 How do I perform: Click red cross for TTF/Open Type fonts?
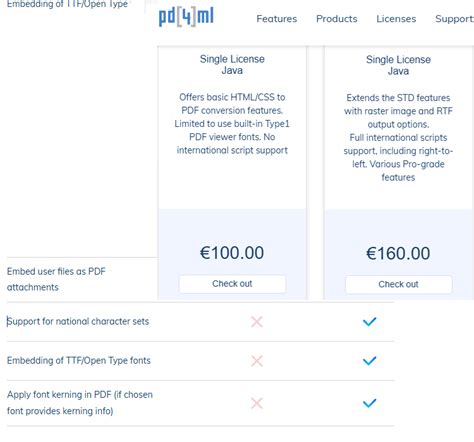257,361
